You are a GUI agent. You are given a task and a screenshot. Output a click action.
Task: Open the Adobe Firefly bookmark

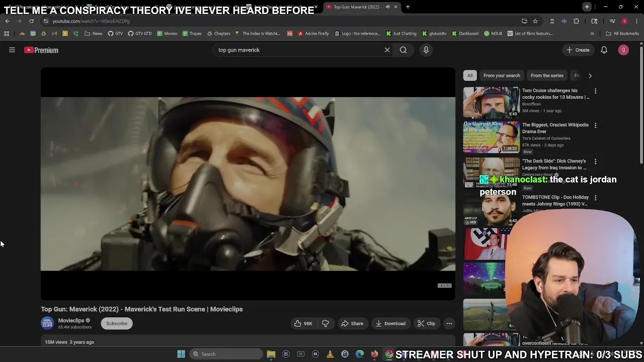[313, 34]
